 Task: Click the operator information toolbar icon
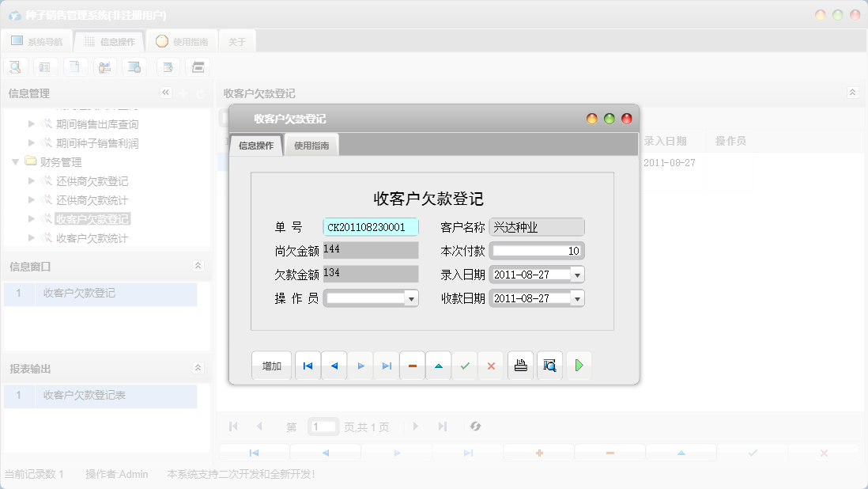coord(105,66)
